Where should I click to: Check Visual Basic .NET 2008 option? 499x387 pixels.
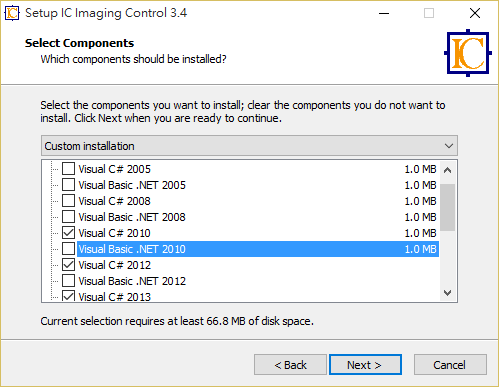point(68,217)
